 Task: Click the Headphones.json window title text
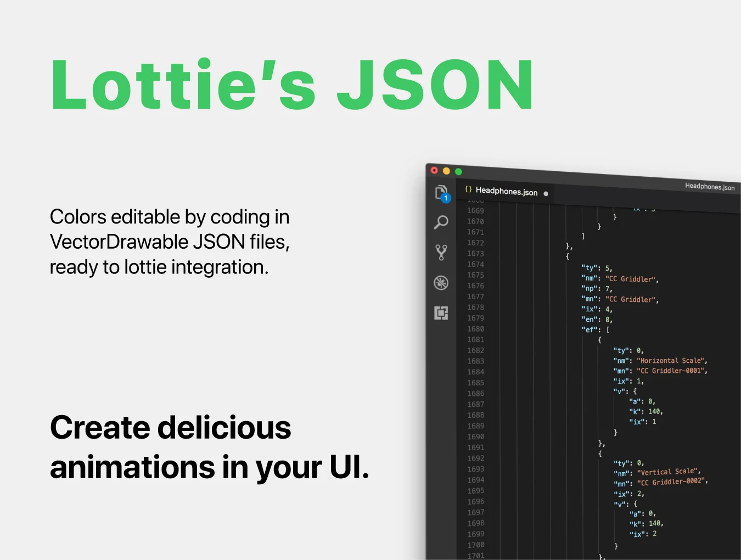point(710,187)
